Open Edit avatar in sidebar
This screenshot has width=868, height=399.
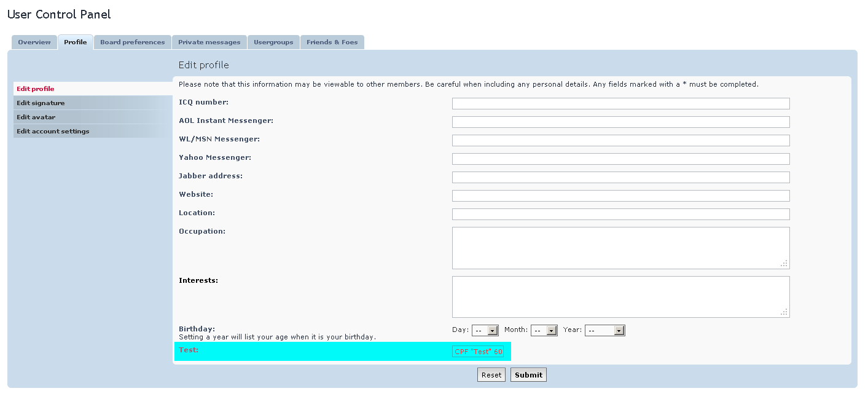36,117
